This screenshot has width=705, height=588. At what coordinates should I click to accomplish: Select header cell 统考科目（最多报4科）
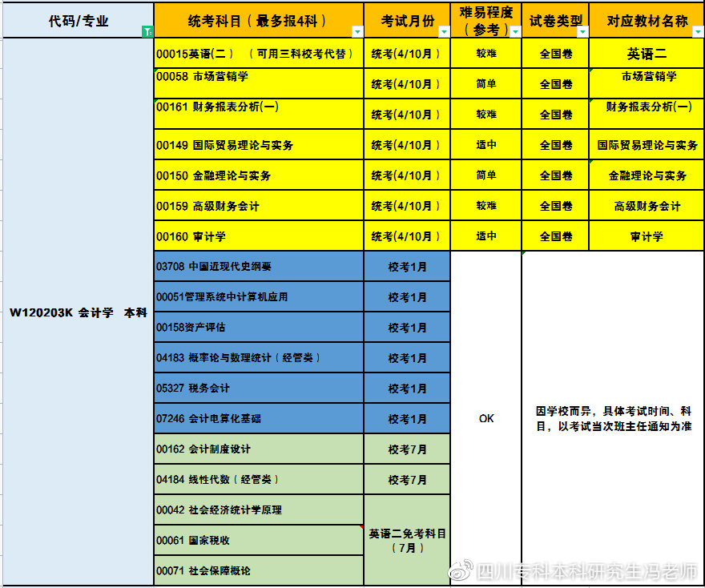259,20
